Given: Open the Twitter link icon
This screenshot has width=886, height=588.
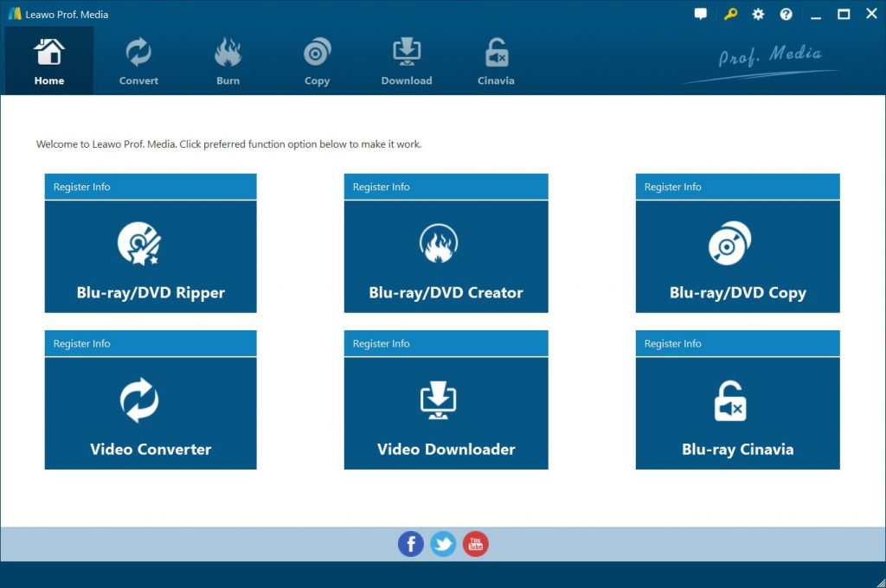Looking at the screenshot, I should click(443, 544).
